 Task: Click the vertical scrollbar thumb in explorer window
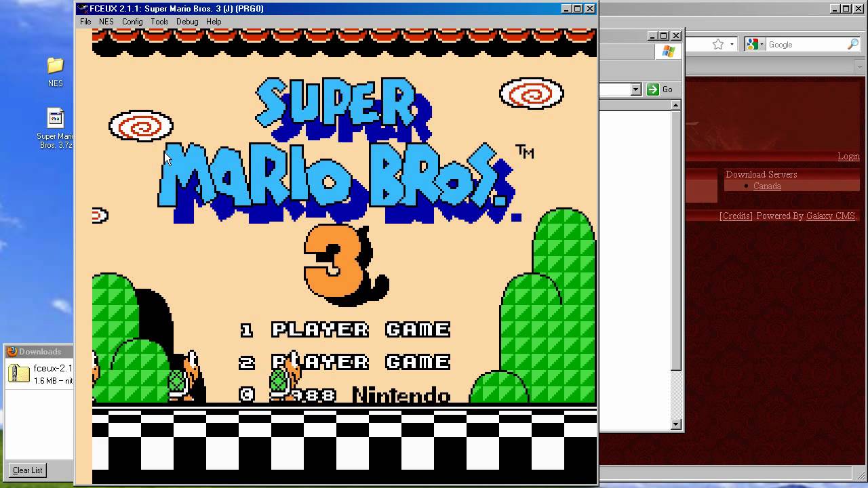pos(675,240)
